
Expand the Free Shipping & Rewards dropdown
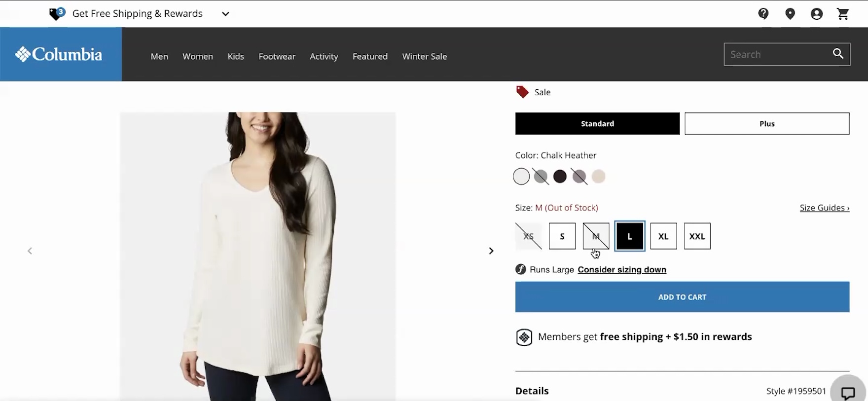tap(225, 14)
